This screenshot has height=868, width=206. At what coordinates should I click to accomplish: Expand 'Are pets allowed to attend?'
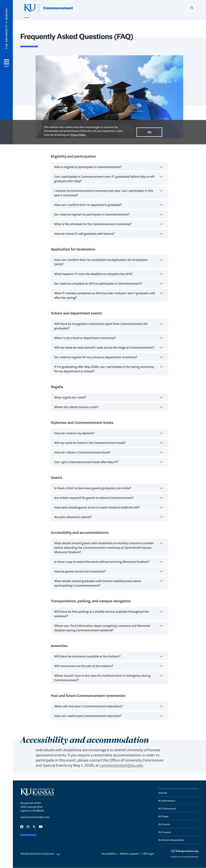click(109, 517)
